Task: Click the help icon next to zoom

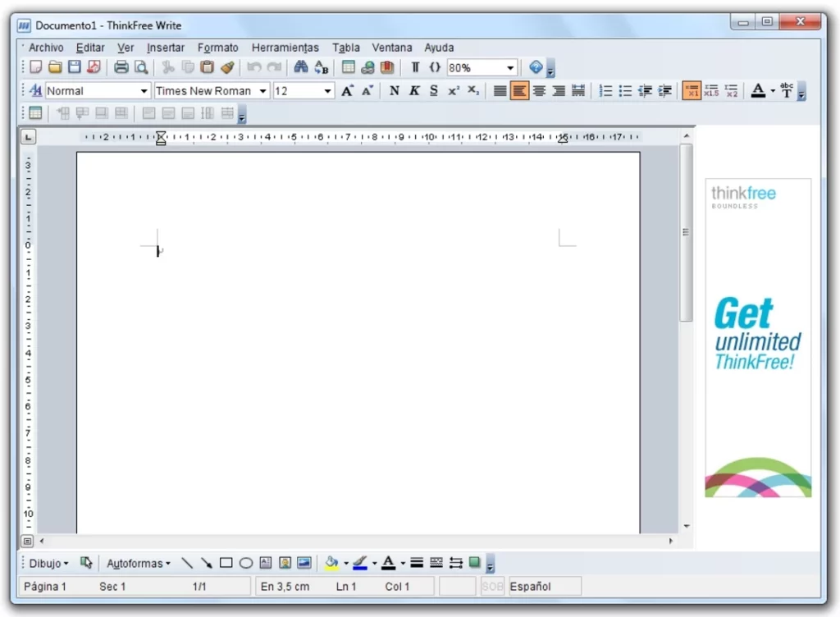Action: click(536, 67)
